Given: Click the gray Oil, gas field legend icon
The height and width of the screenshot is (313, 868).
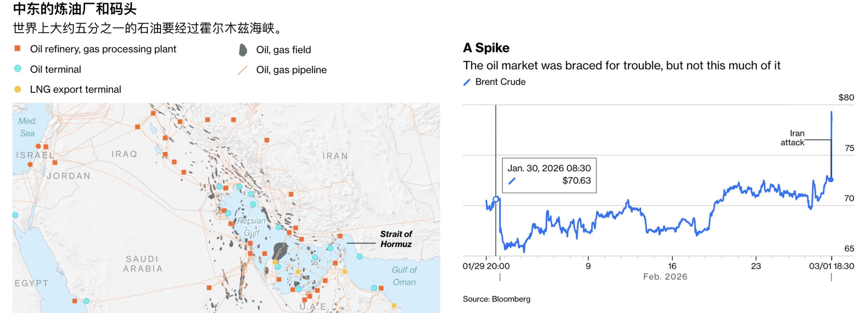Looking at the screenshot, I should click(242, 50).
